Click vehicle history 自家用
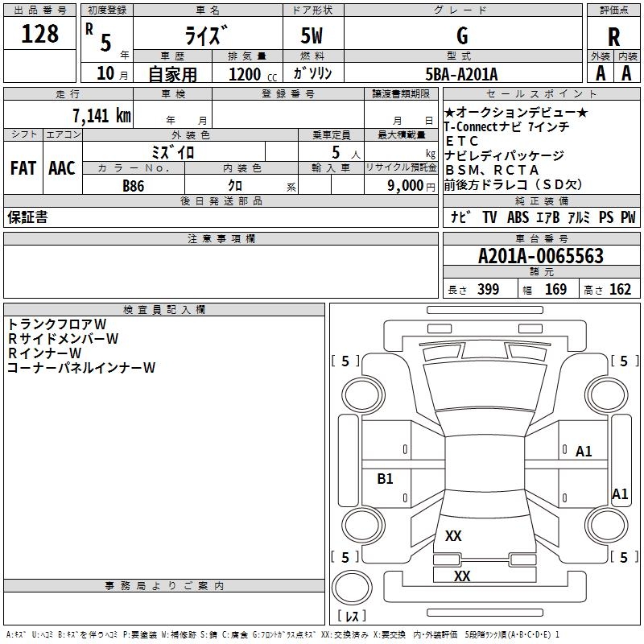This screenshot has height=644, width=644. point(172,74)
